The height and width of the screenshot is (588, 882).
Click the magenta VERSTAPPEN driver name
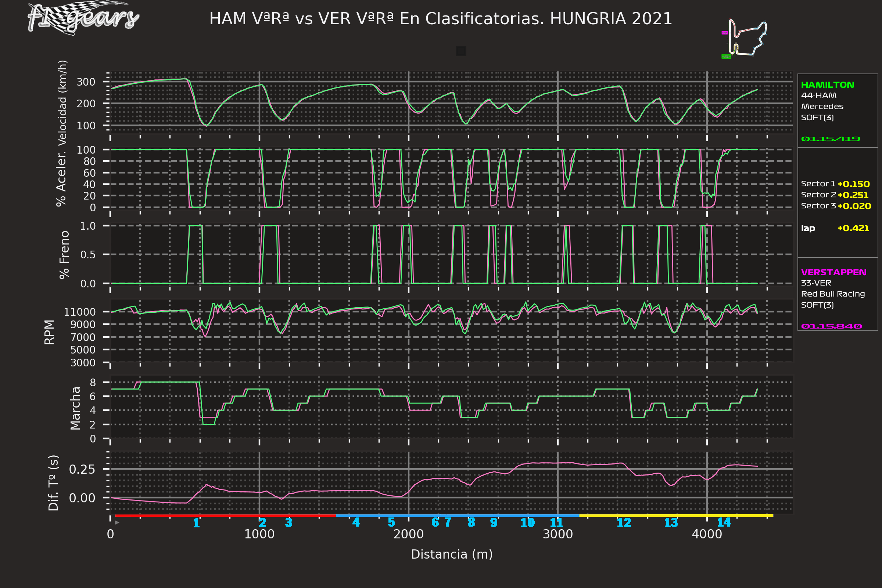pyautogui.click(x=833, y=272)
